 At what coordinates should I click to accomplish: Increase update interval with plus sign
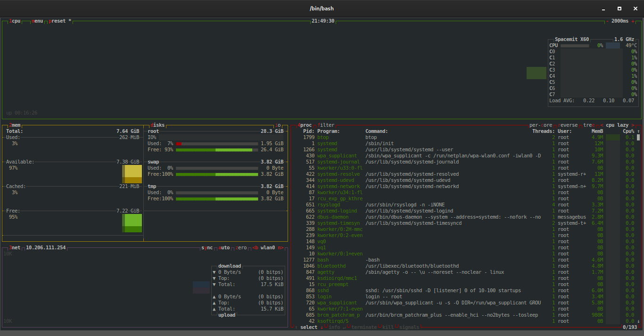coord(633,21)
